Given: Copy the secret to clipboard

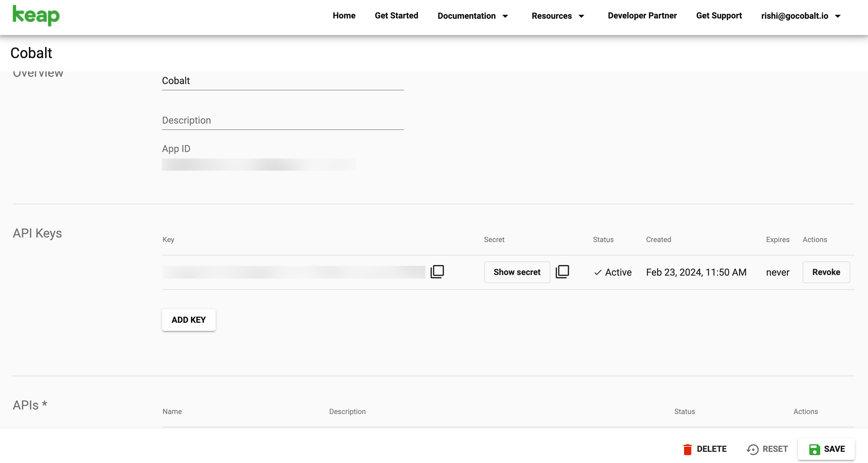Looking at the screenshot, I should [x=562, y=272].
